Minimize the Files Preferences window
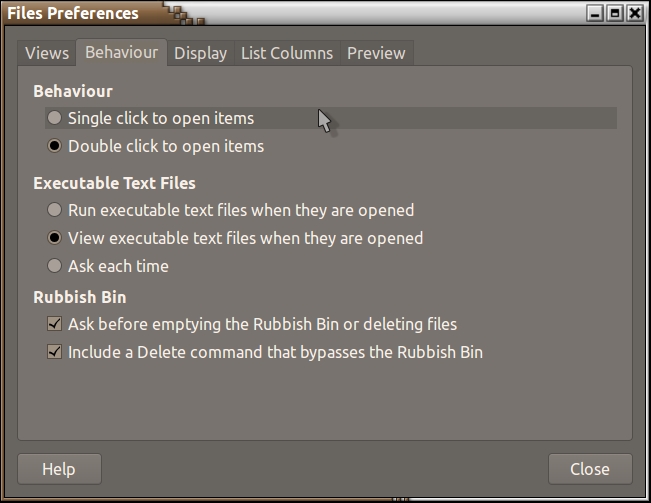The image size is (651, 503). (x=596, y=14)
